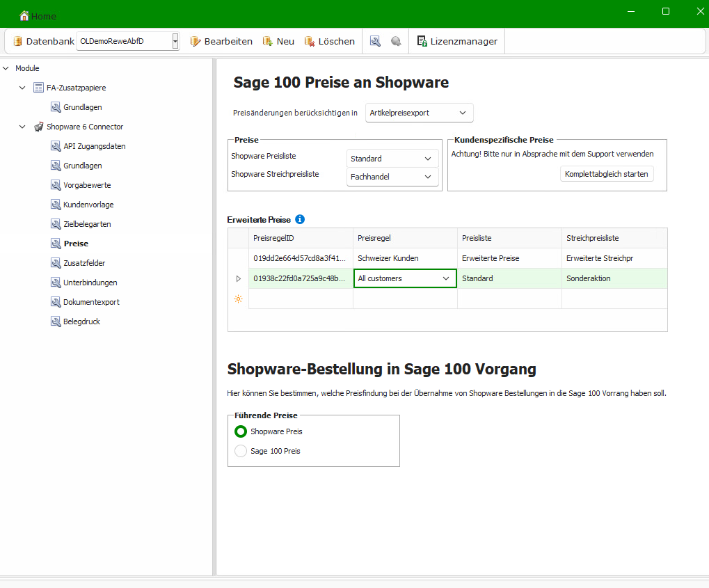The height and width of the screenshot is (588, 709).
Task: Click the Neu database add icon
Action: [267, 41]
